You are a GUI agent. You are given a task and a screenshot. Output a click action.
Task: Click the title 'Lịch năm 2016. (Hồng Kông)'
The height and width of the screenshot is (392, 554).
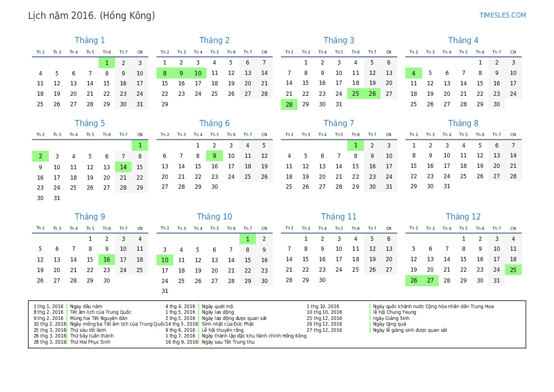pos(91,16)
